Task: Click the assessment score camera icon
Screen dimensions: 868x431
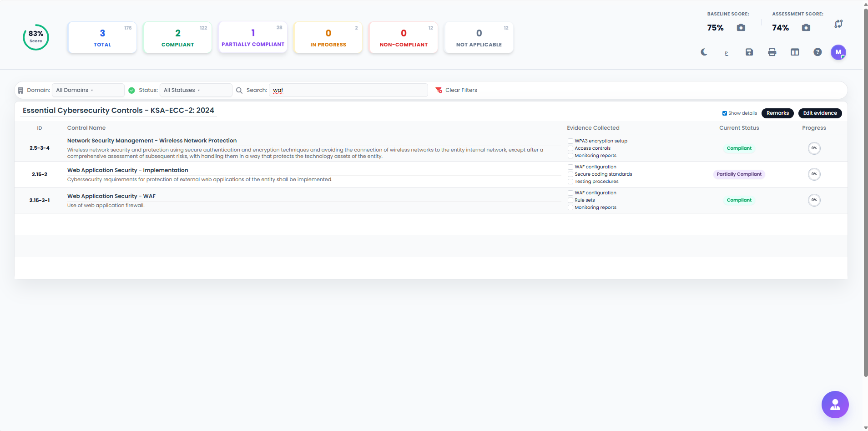Action: 806,28
